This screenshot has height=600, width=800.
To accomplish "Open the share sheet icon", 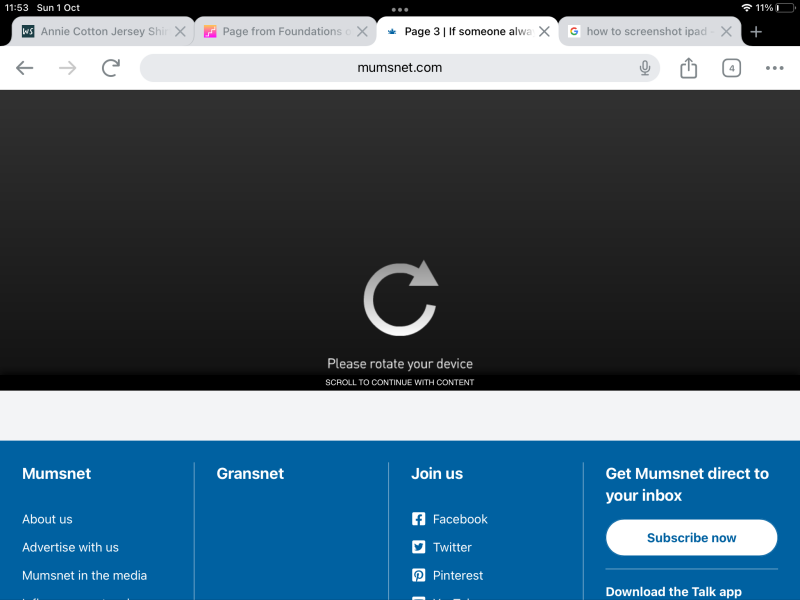I will [688, 68].
